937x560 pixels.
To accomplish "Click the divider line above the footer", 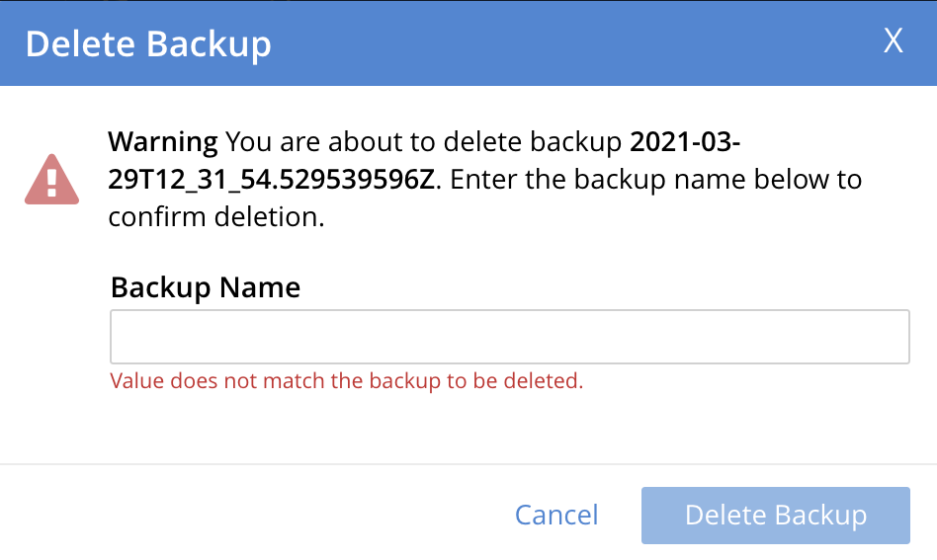I will pyautogui.click(x=468, y=463).
